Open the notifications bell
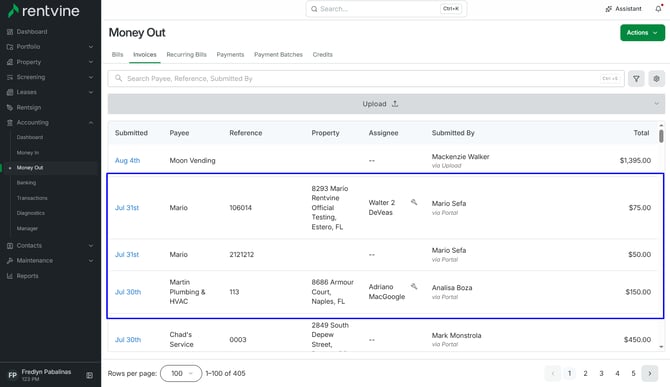The image size is (670, 387). [658, 9]
